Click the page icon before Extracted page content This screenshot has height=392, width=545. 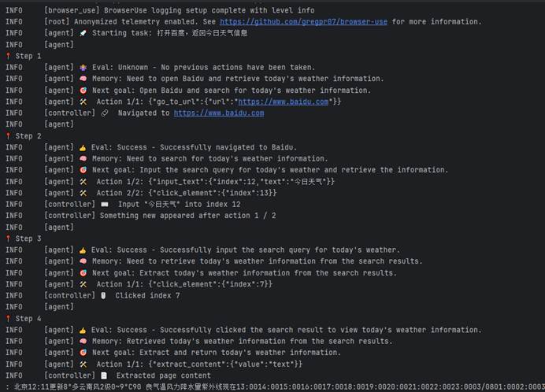104,375
